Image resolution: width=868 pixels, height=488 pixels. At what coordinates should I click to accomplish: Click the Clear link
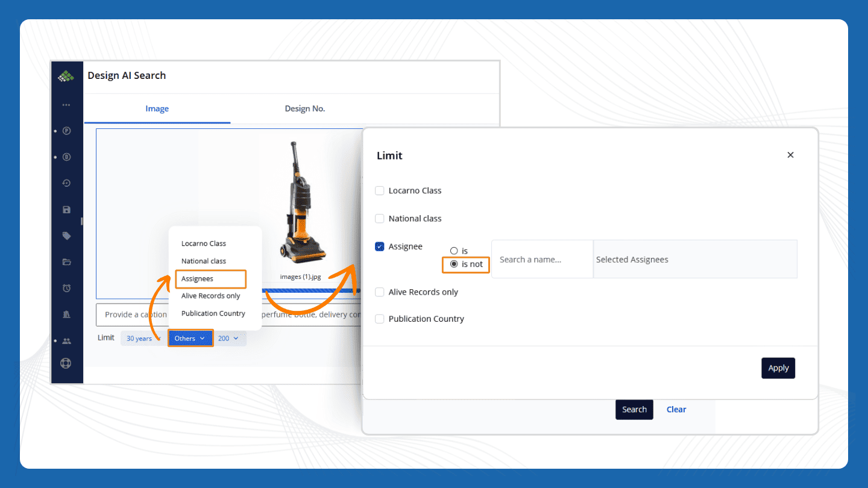pyautogui.click(x=676, y=409)
